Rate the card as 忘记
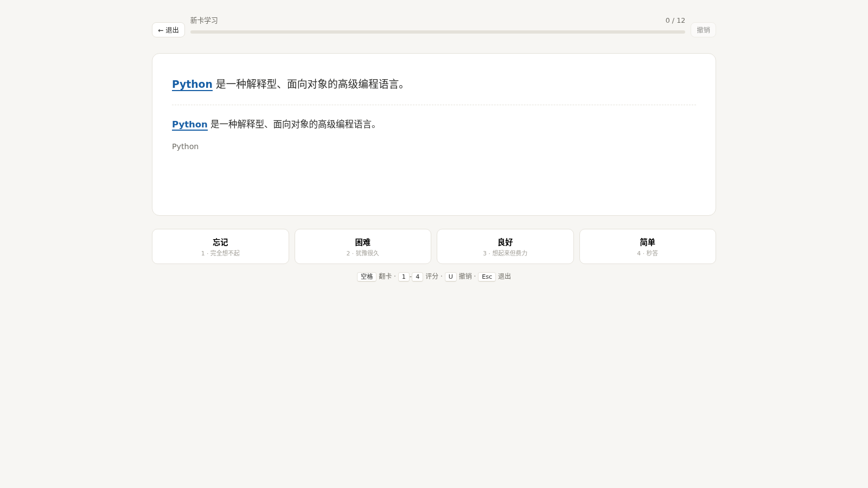 pos(220,247)
